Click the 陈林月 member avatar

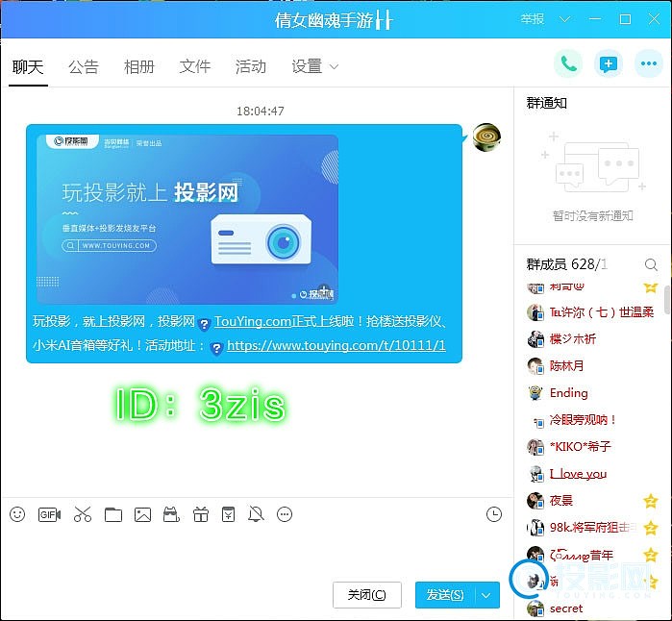[x=535, y=366]
